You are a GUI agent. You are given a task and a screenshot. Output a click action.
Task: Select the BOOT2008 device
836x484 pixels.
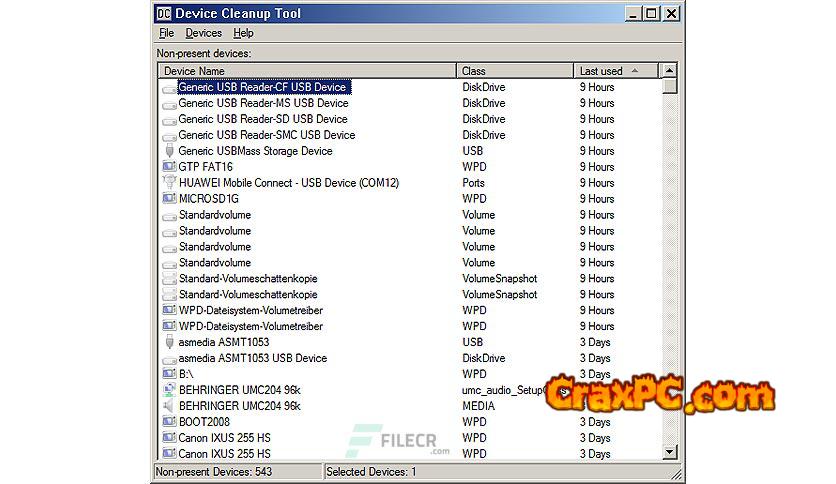(x=204, y=422)
